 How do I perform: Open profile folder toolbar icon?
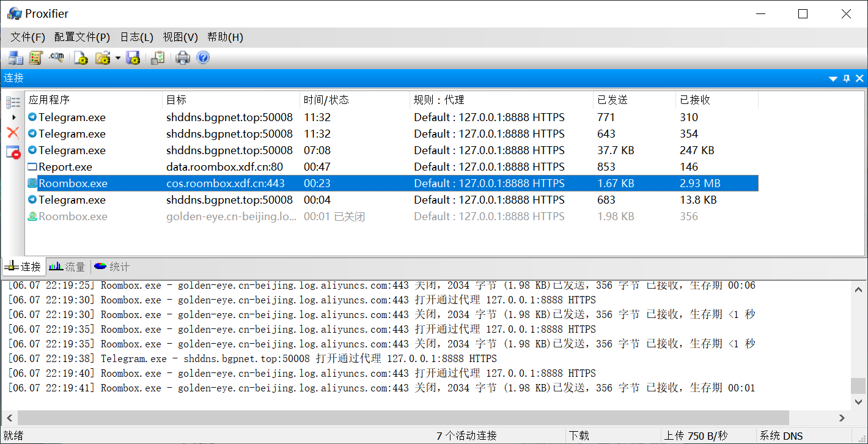[103, 58]
